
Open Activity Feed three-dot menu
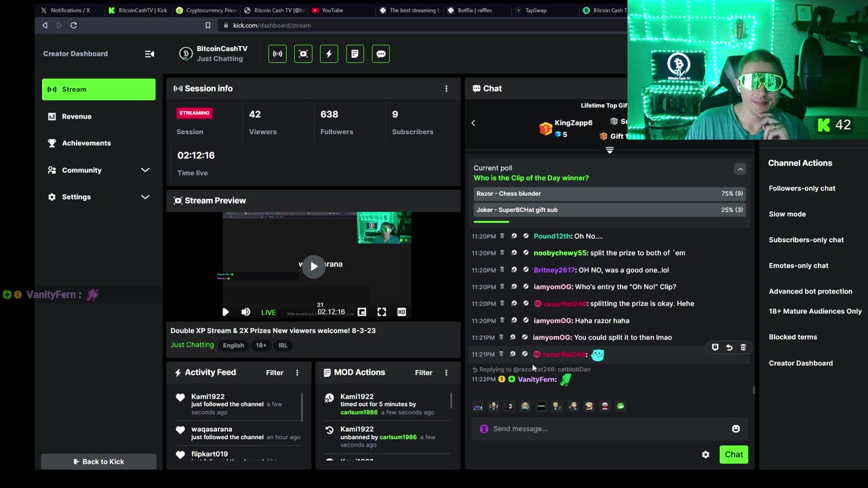coord(297,372)
